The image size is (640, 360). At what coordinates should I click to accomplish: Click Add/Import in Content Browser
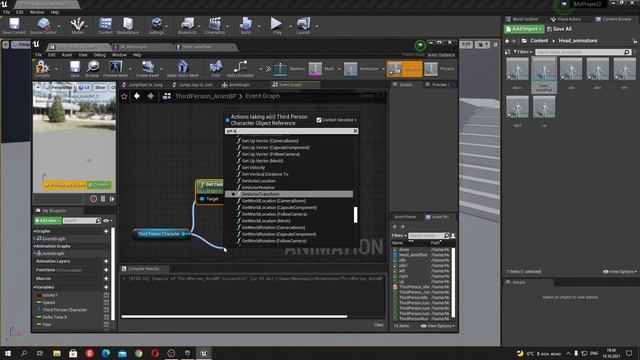pos(524,29)
